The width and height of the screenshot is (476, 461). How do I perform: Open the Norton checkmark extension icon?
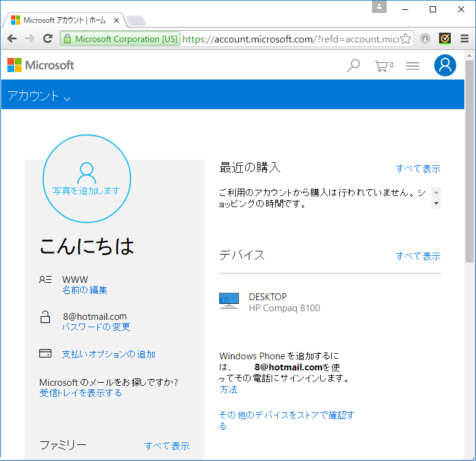tap(445, 39)
